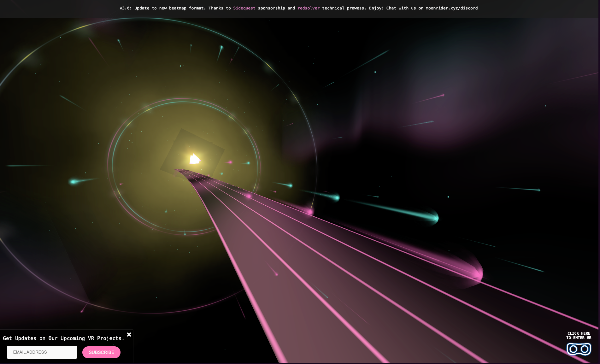The width and height of the screenshot is (600, 364).
Task: Click the VR headset icon
Action: click(x=579, y=349)
